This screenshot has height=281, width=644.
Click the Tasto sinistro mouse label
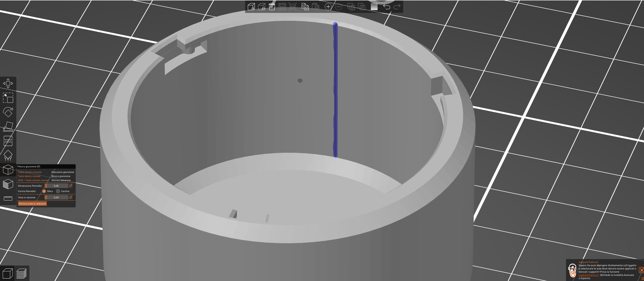click(30, 172)
